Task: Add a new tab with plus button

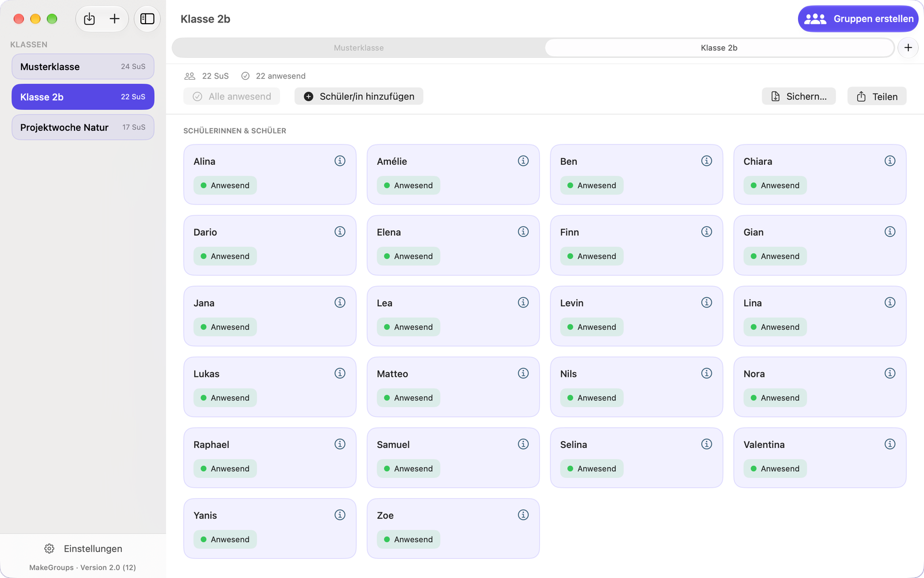Action: [908, 48]
